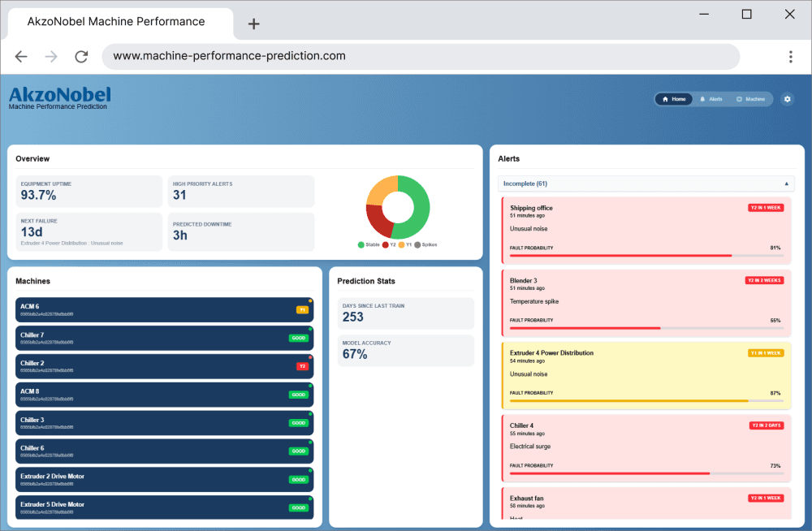Click the GOOD badge on Chiller 3
The width and height of the screenshot is (812, 531).
(x=299, y=423)
